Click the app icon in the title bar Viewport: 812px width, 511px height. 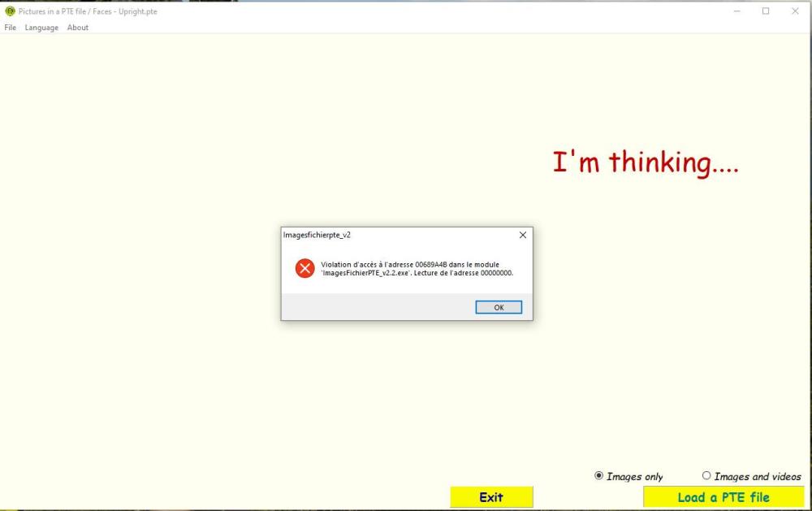[x=10, y=11]
